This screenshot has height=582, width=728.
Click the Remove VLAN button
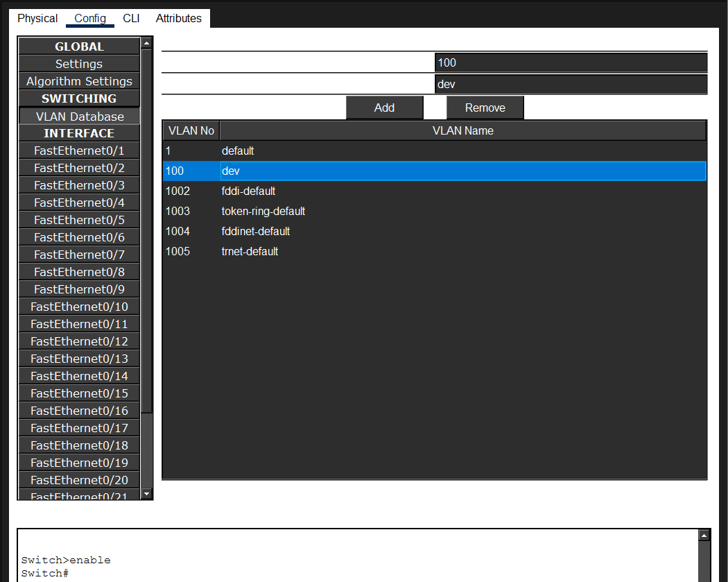click(485, 108)
